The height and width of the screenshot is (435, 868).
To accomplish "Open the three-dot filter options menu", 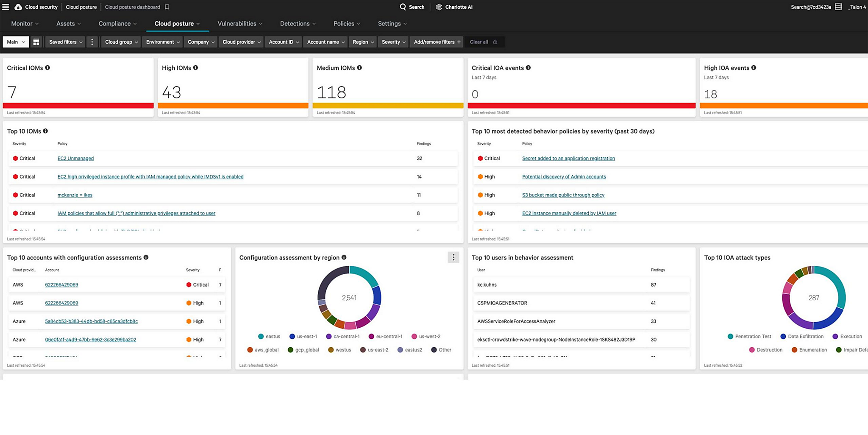I will pyautogui.click(x=92, y=42).
